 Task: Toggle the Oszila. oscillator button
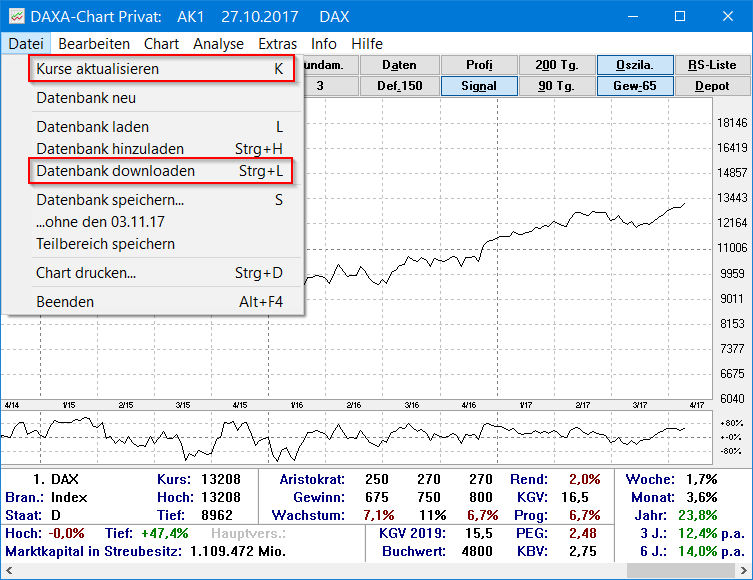635,65
